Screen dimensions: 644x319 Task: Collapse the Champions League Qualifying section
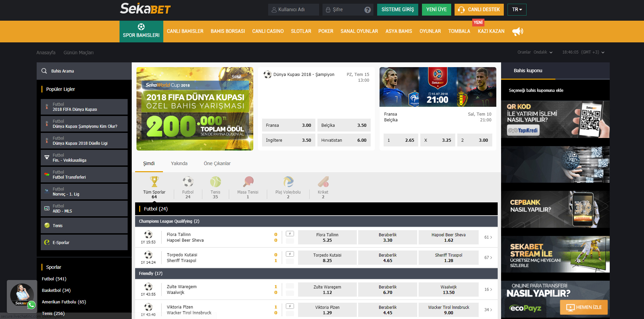point(316,221)
